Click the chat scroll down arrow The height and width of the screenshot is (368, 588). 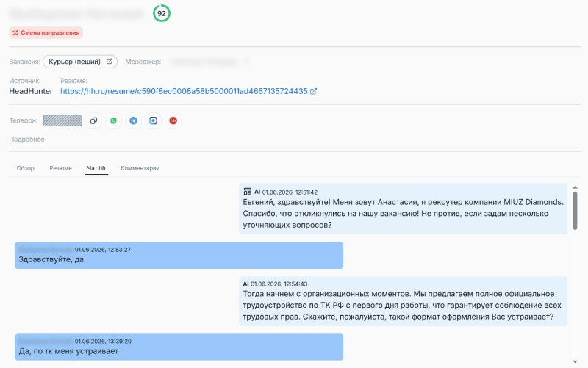click(575, 361)
